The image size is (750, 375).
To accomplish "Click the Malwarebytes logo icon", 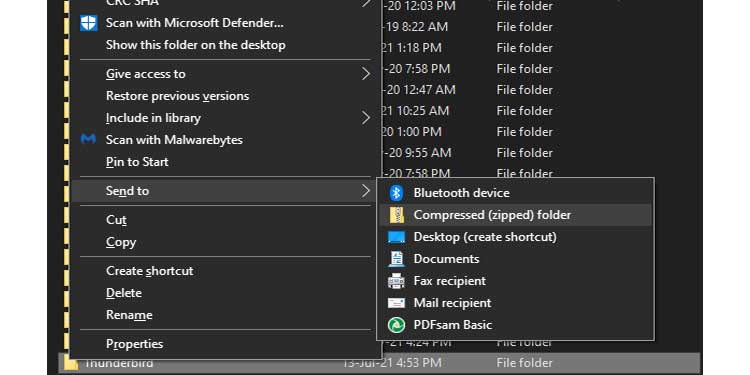I will click(x=88, y=140).
